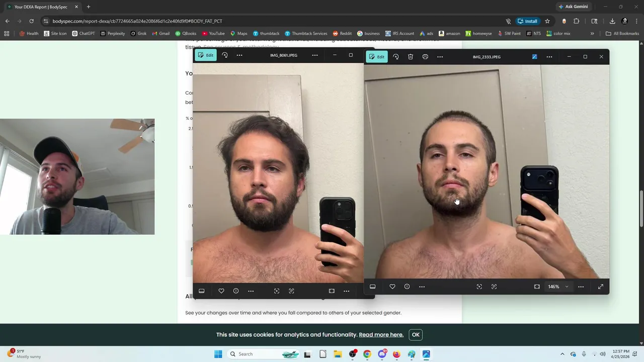
Task: Favorite the IMG_8061 photo with the heart
Action: [x=221, y=291]
